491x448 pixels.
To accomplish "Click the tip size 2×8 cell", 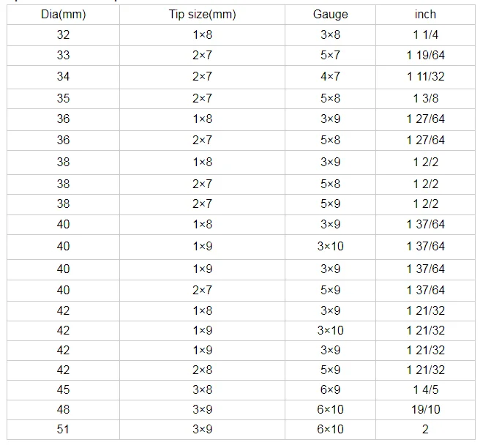I will 202,370.
